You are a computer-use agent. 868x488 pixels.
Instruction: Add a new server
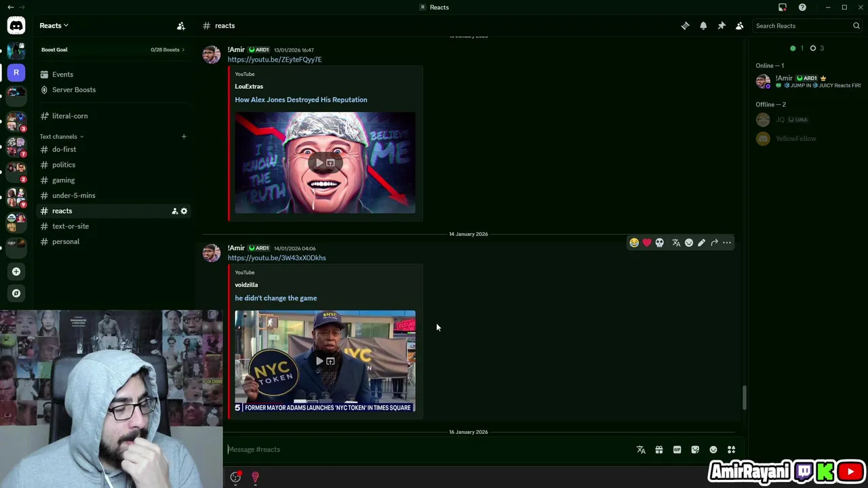[16, 272]
